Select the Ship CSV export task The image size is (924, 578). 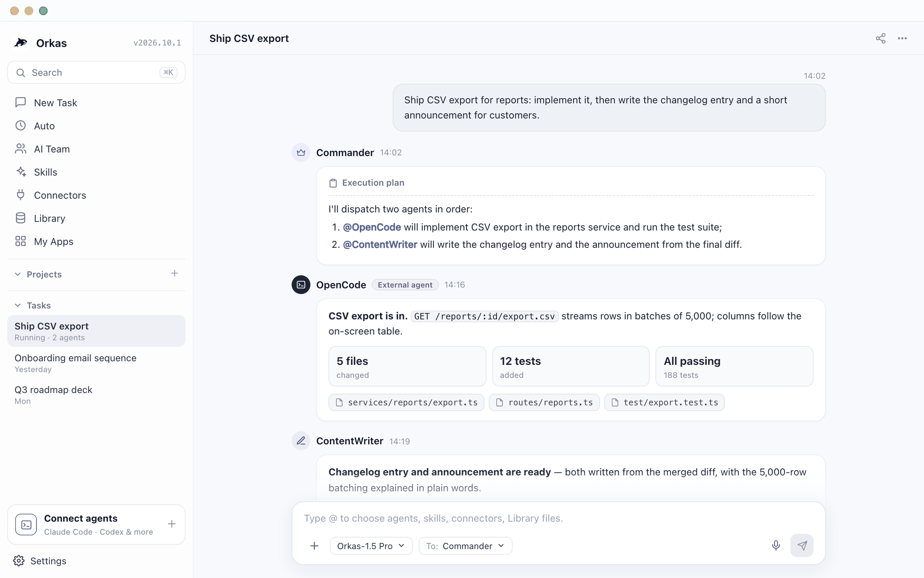tap(96, 331)
